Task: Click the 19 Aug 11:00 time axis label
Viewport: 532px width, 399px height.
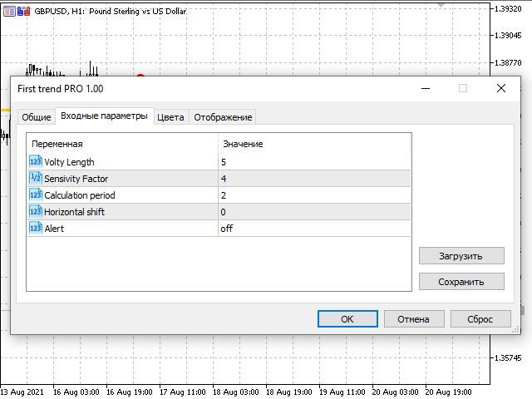Action: (x=342, y=392)
